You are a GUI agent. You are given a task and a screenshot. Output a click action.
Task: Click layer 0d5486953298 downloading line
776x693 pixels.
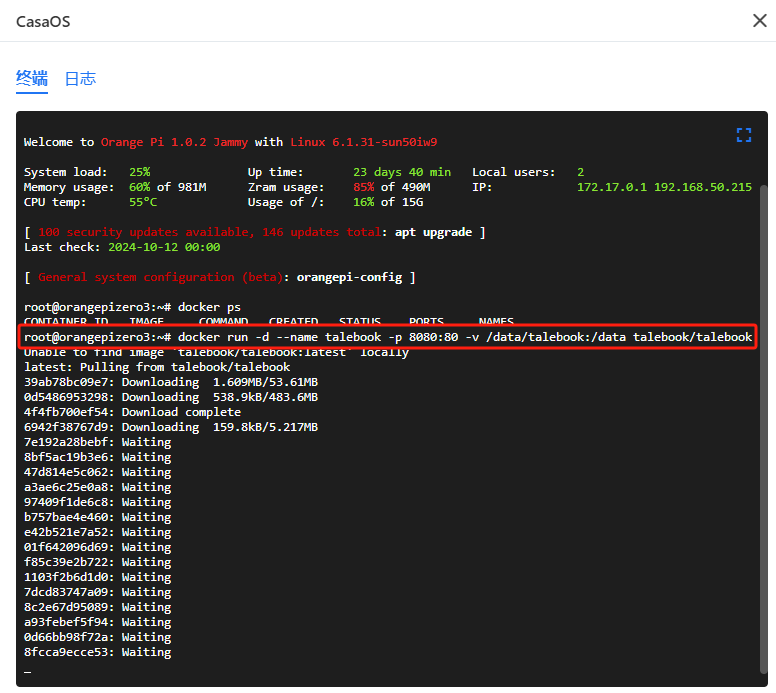click(171, 397)
